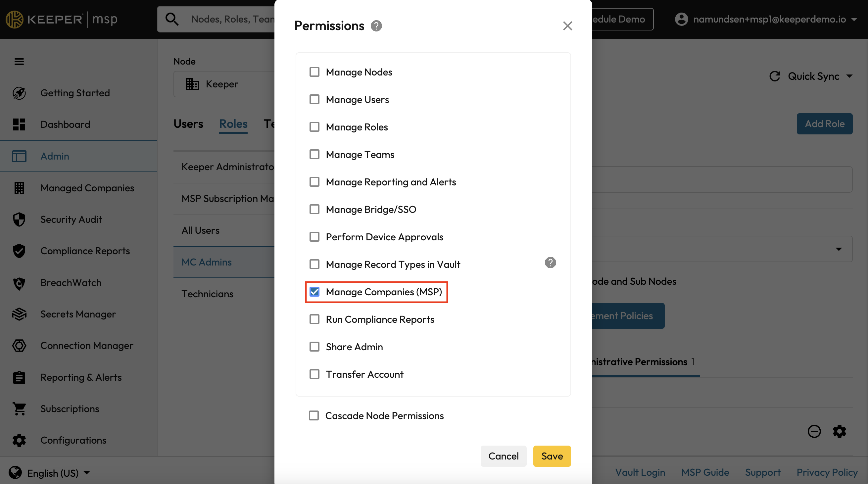Screen dimensions: 868x484
Task: Click the BreachWatch sidebar icon
Action: (19, 283)
